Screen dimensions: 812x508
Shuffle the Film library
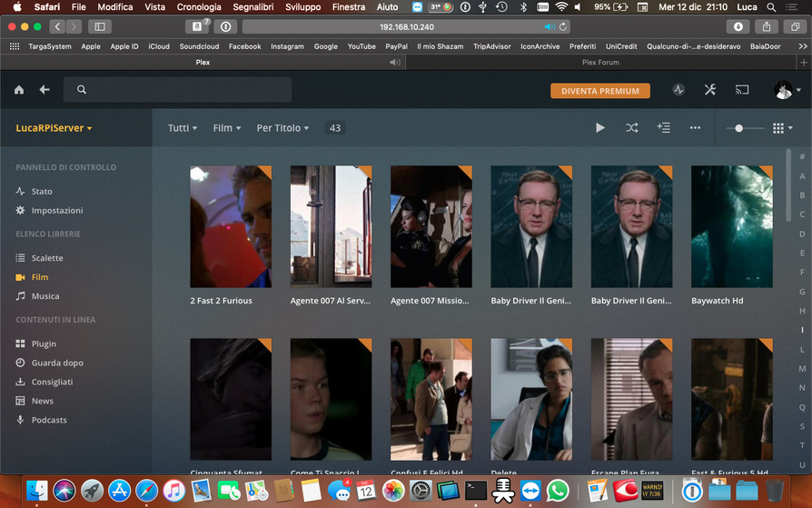[x=632, y=127]
